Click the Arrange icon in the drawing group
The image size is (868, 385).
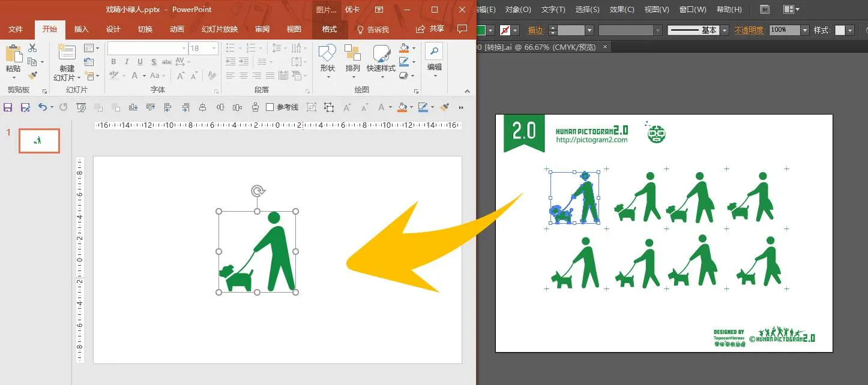click(x=352, y=53)
